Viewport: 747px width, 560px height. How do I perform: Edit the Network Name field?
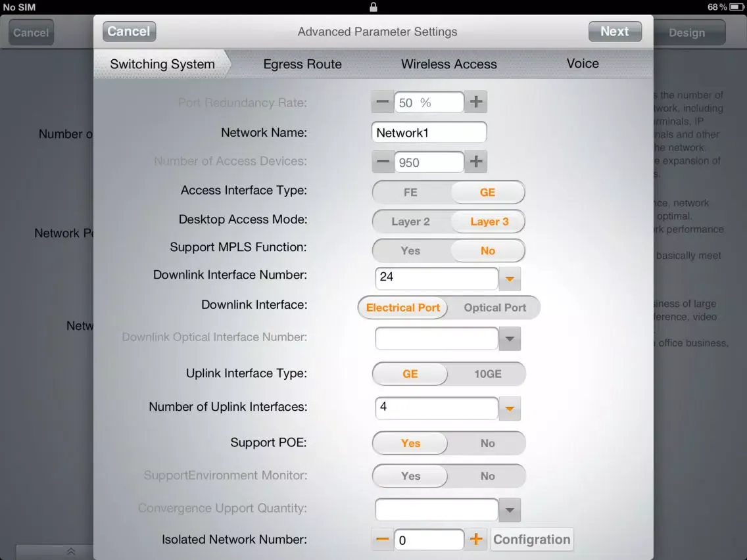(429, 132)
